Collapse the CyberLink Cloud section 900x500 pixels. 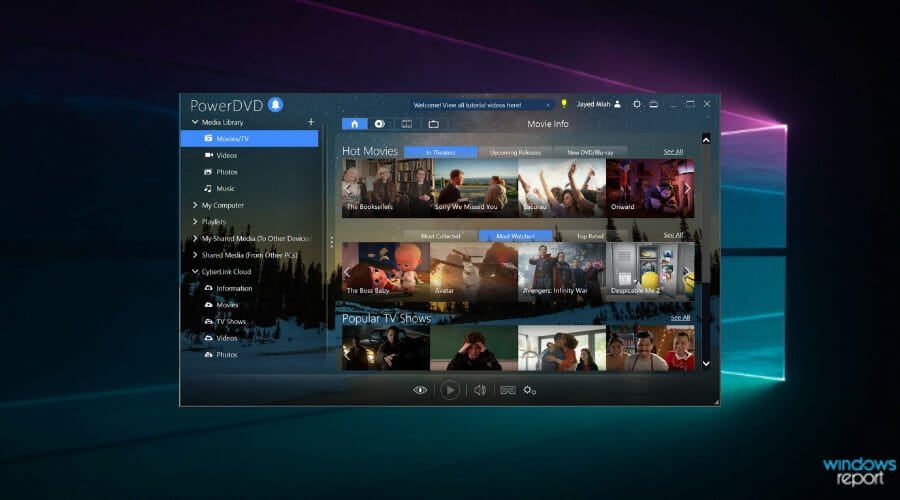(x=195, y=272)
